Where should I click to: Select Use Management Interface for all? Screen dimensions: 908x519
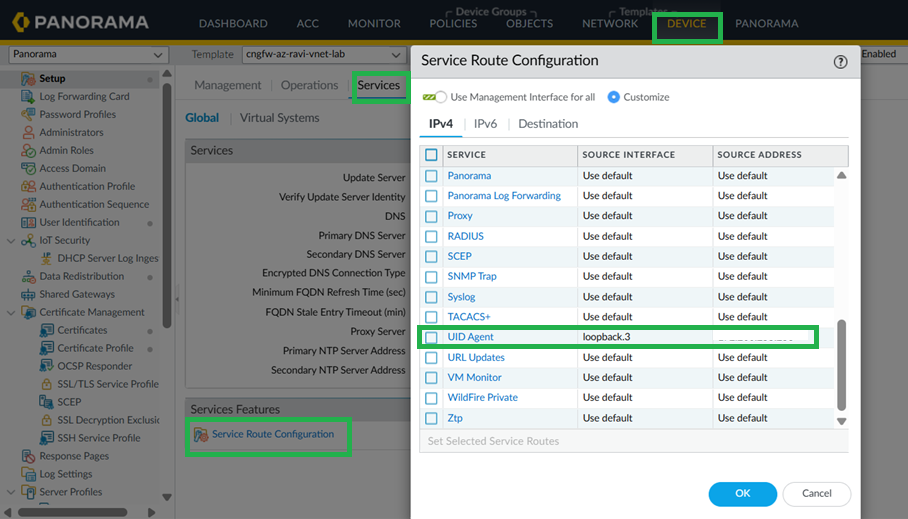click(x=439, y=97)
